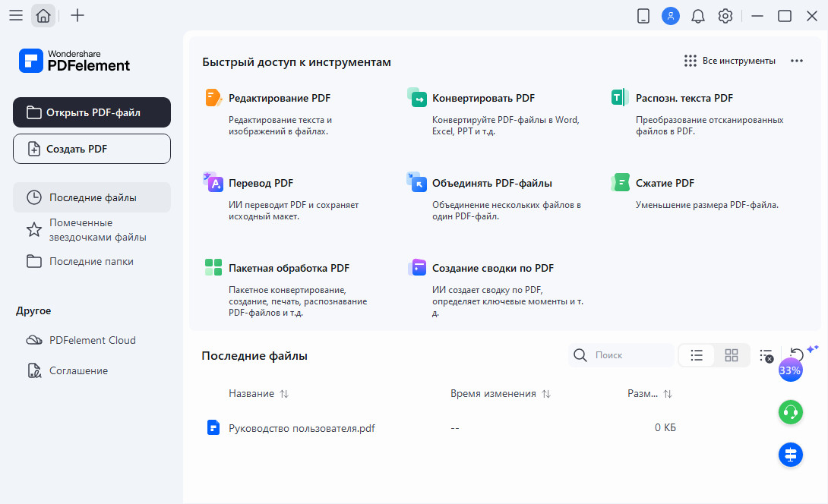Launch Создание сводки по PDF tool

(492, 269)
